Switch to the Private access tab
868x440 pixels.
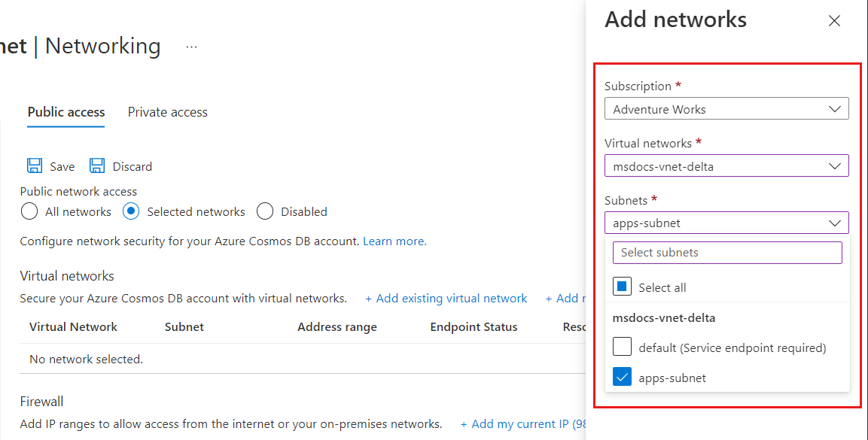(167, 111)
